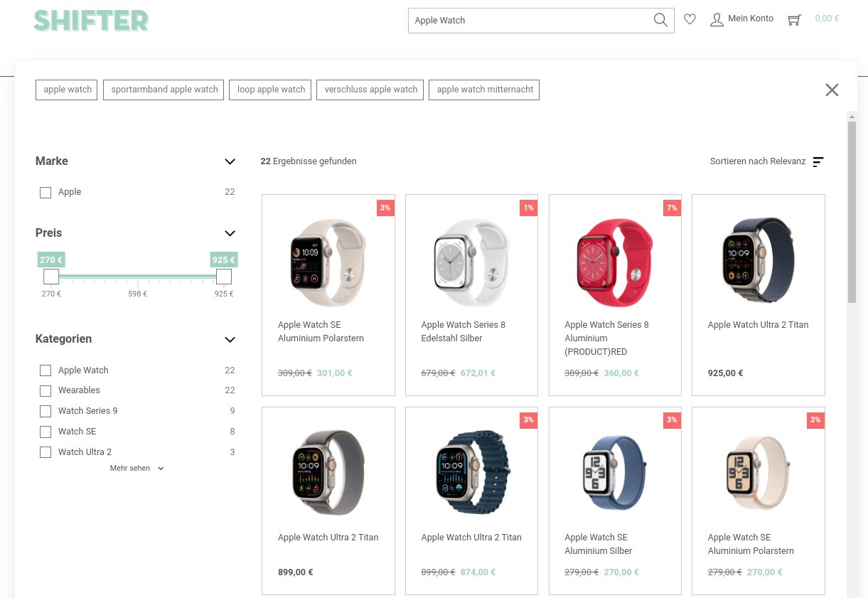Enable the Watch Series 9 category filter

[x=45, y=411]
